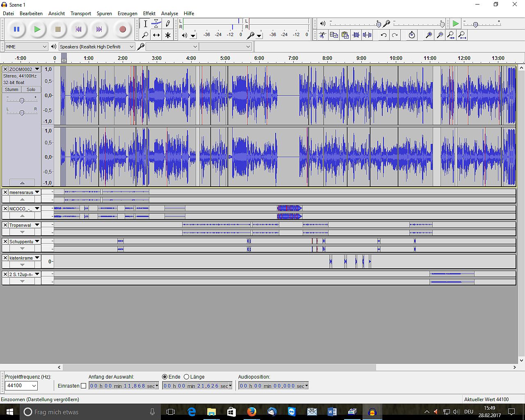This screenshot has width=525, height=420.
Task: Open the Spuren menu
Action: (x=104, y=13)
